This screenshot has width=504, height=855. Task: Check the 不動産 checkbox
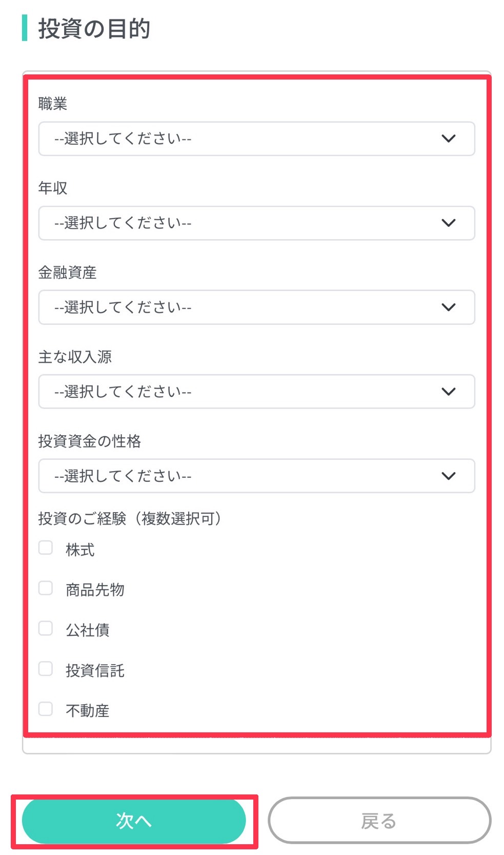46,709
